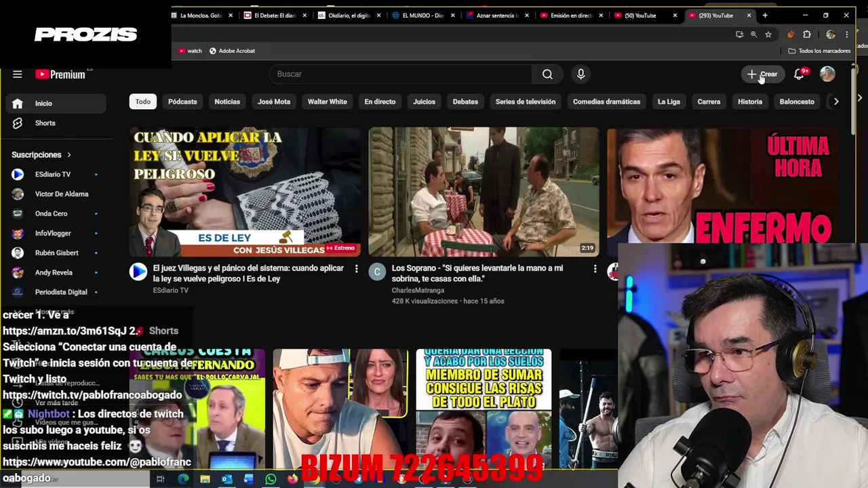The width and height of the screenshot is (868, 488).
Task: Select the Series de televisión chip
Action: click(x=526, y=102)
